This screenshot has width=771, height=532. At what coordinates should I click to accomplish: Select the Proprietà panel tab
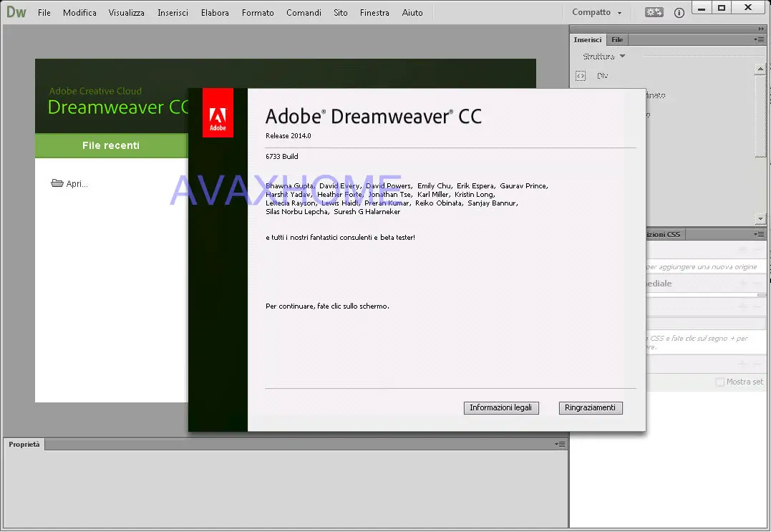pos(24,445)
